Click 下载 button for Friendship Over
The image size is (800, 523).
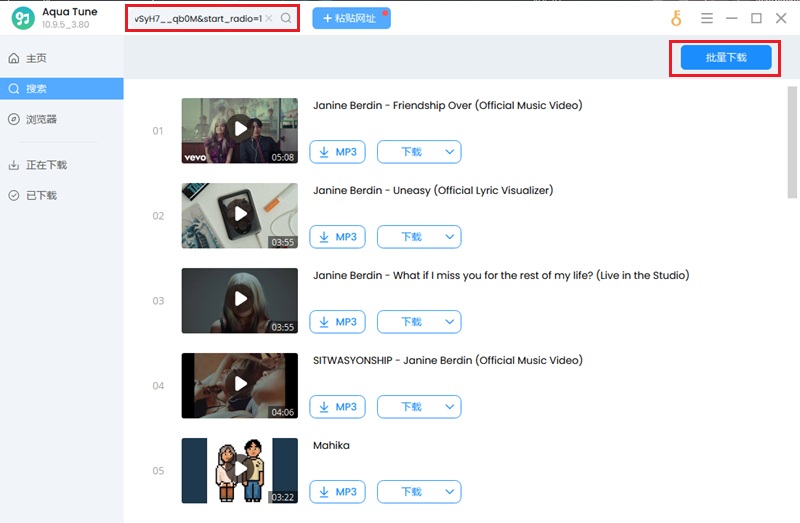(411, 152)
